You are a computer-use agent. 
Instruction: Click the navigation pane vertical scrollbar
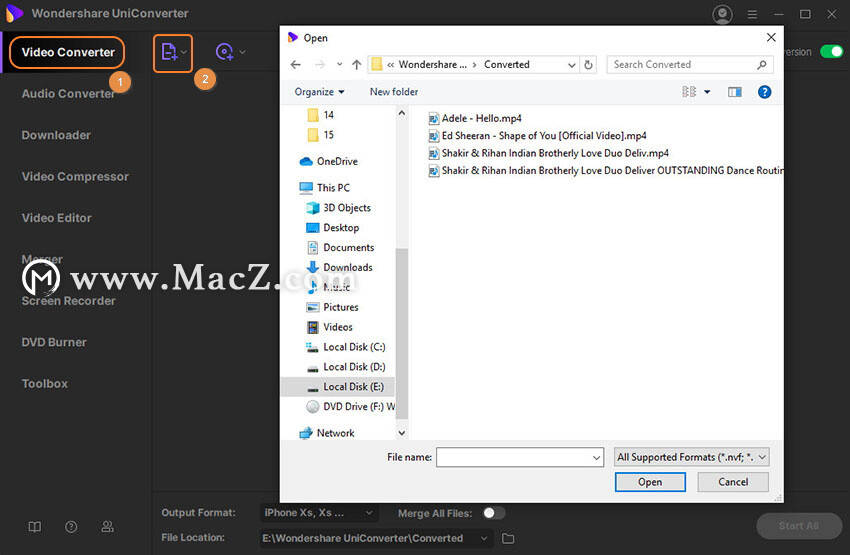coord(402,333)
